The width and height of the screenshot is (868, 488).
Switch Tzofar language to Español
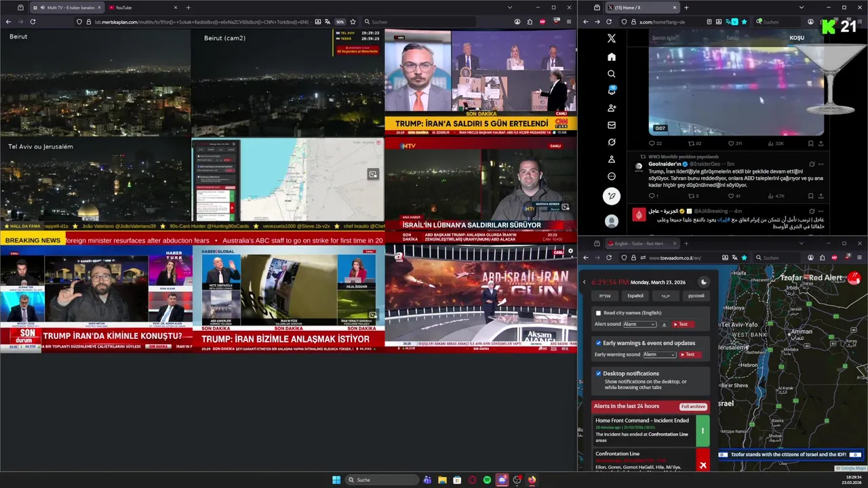(x=635, y=296)
